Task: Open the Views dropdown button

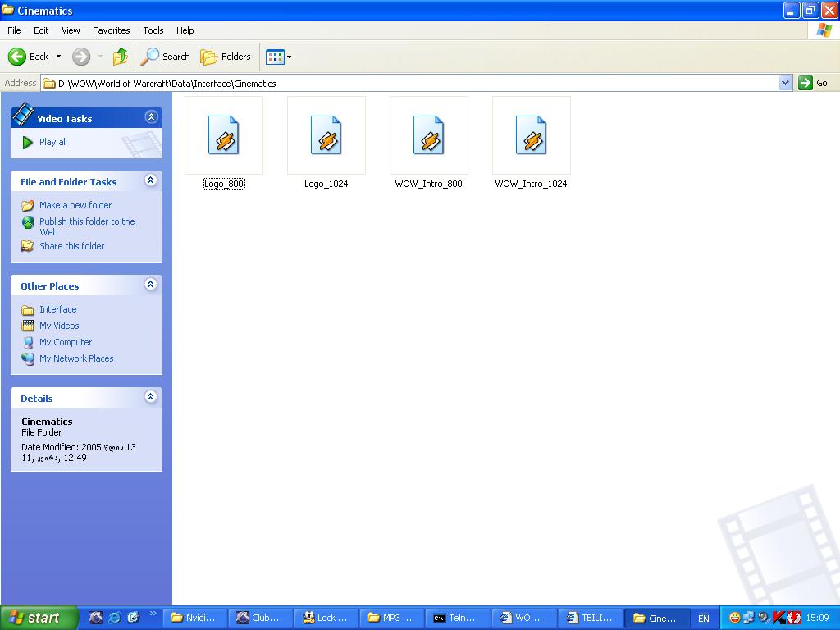Action: [279, 57]
